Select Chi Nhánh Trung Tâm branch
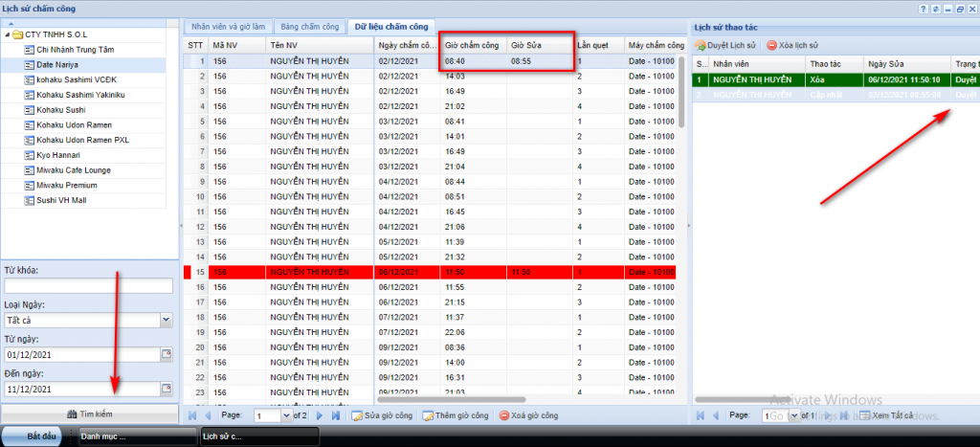The width and height of the screenshot is (980, 447). tap(76, 50)
